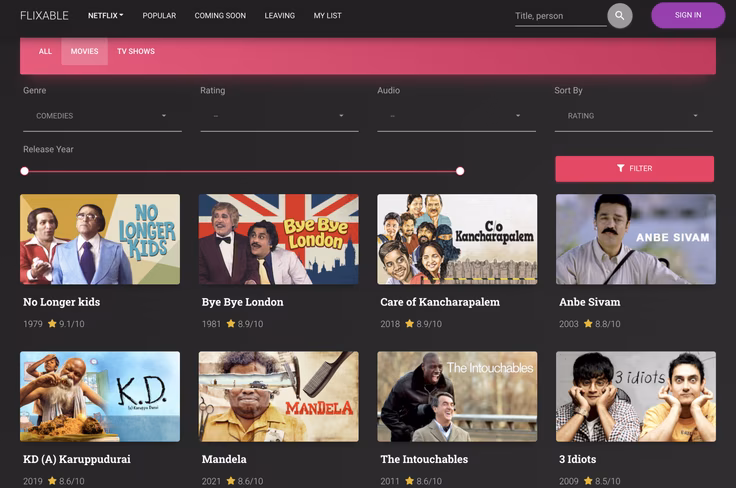Click The Intouchables title link

pos(424,459)
